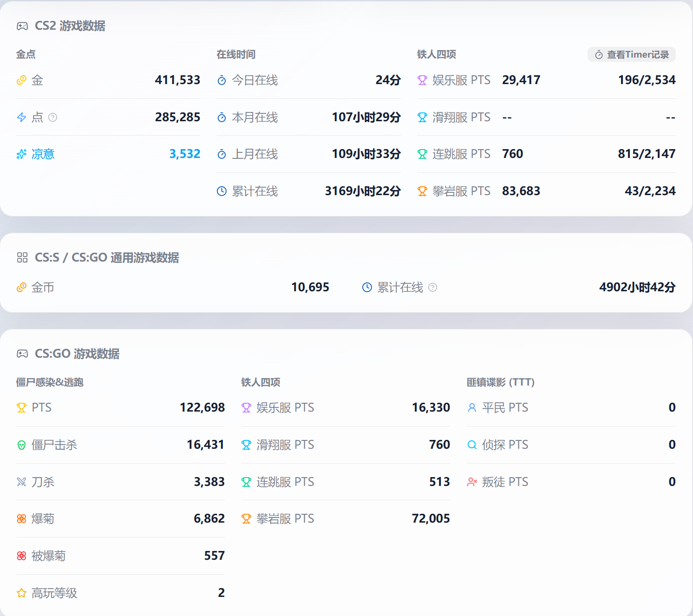Screen dimensions: 693x616
Task: Click the 匪镇谍影 (TTT) column heading
Action: (x=501, y=382)
